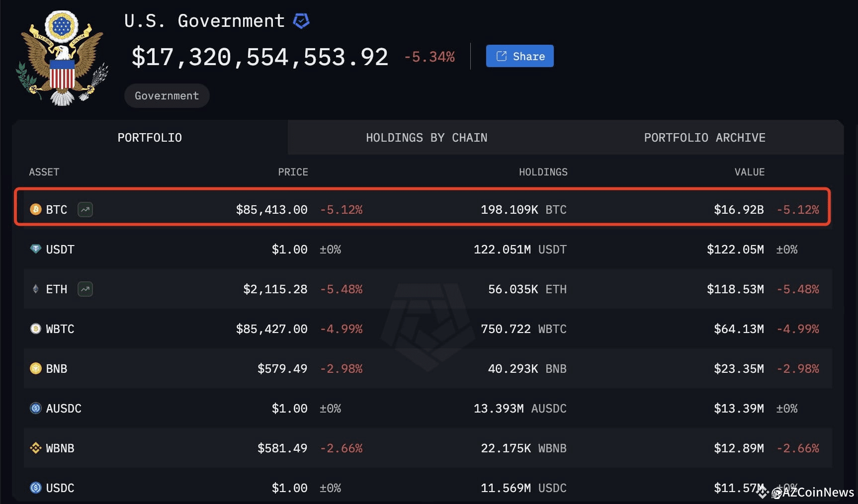Viewport: 858px width, 504px height.
Task: Select the AUSDC token icon
Action: [35, 408]
